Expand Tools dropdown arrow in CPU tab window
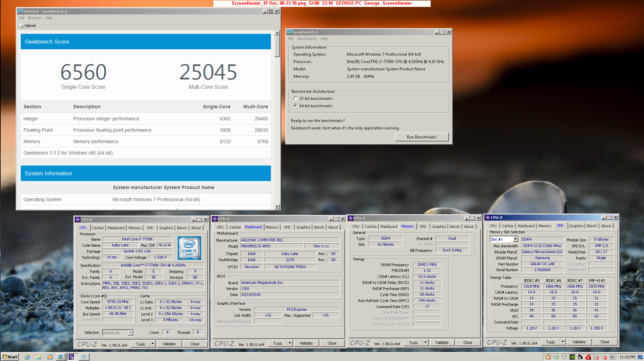The image size is (644, 361). [153, 344]
